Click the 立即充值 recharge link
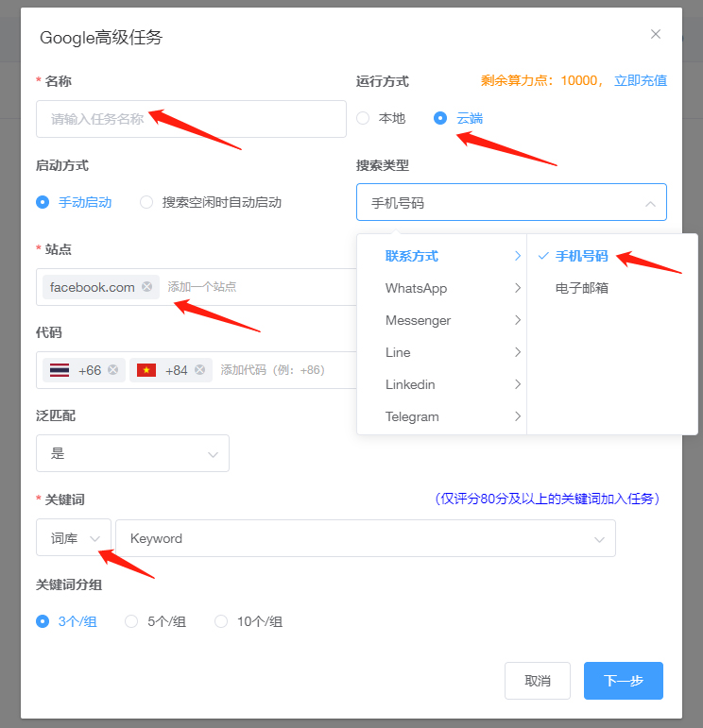 [641, 81]
